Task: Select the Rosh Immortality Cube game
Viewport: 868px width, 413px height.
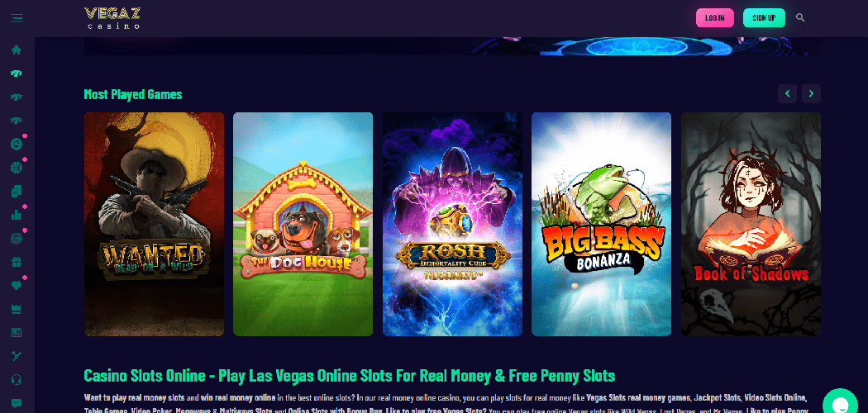Action: (452, 224)
